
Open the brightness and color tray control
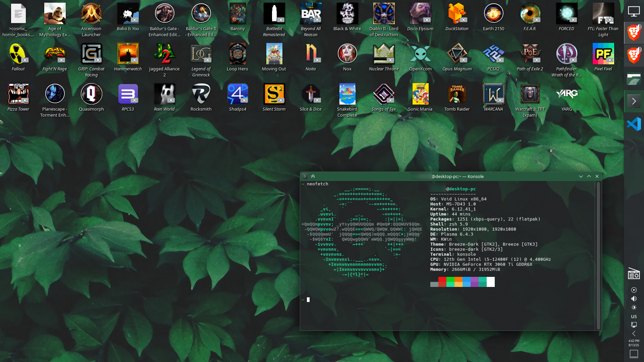[x=634, y=307]
